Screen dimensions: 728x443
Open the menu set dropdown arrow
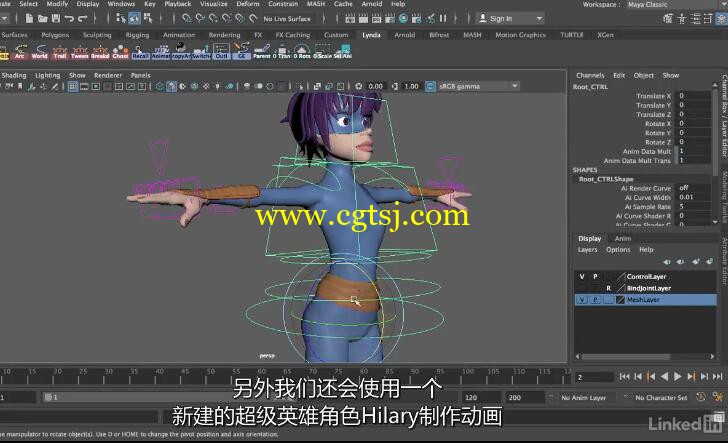(x=4, y=19)
